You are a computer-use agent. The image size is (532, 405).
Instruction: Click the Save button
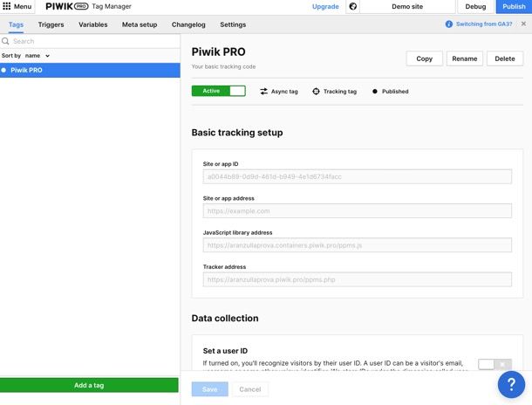coord(209,389)
